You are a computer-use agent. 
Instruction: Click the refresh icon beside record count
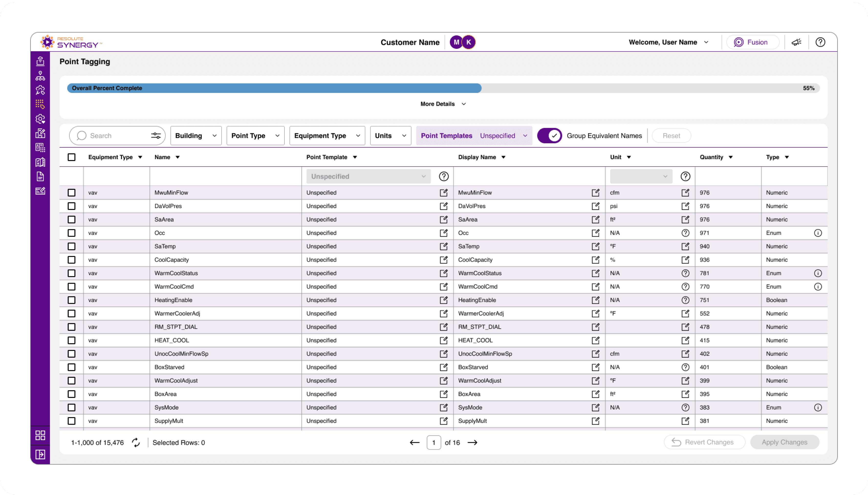[136, 442]
